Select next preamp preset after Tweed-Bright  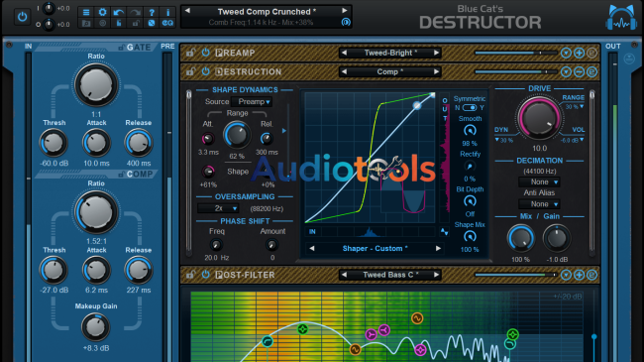[436, 53]
